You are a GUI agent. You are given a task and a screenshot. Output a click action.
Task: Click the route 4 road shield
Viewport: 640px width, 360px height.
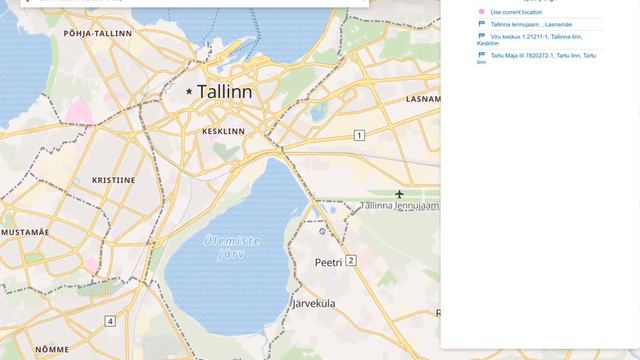(110, 321)
